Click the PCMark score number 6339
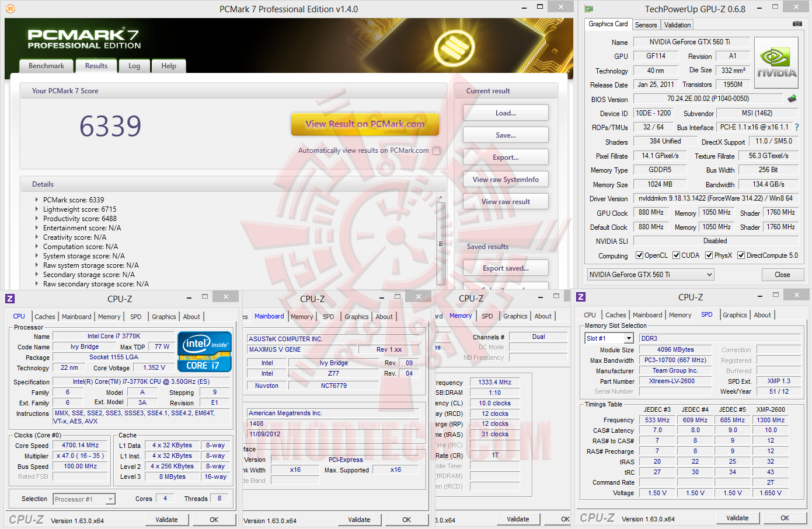The width and height of the screenshot is (812, 529). tap(110, 126)
